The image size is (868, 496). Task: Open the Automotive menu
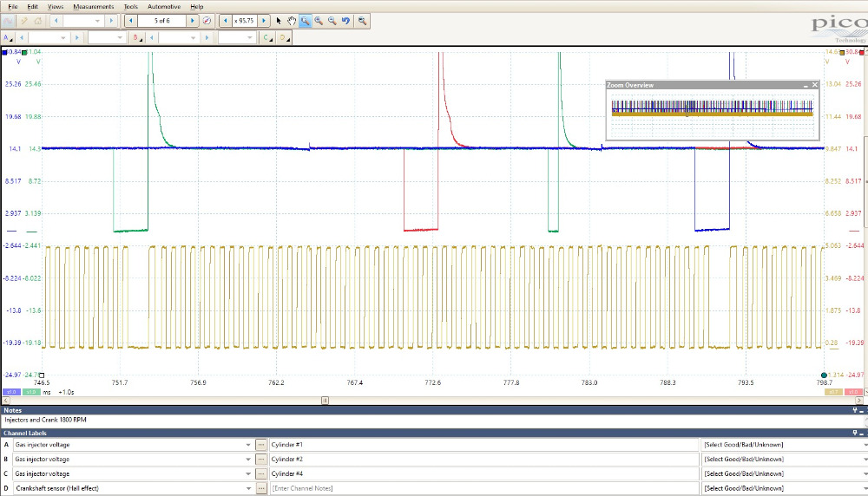click(163, 6)
